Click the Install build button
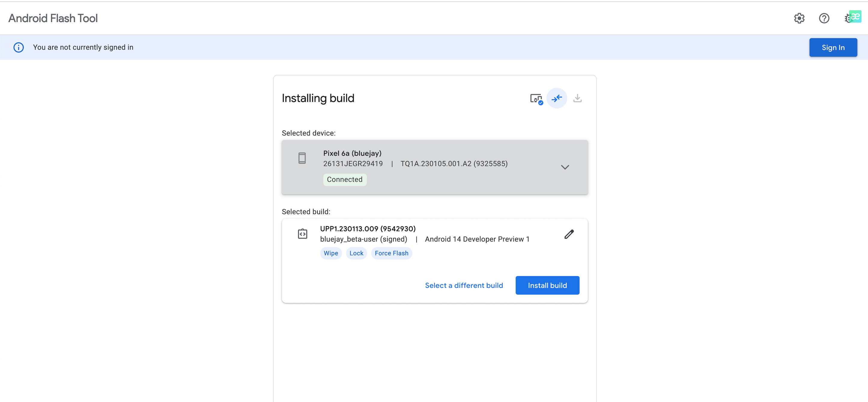This screenshot has height=402, width=868. click(x=548, y=286)
